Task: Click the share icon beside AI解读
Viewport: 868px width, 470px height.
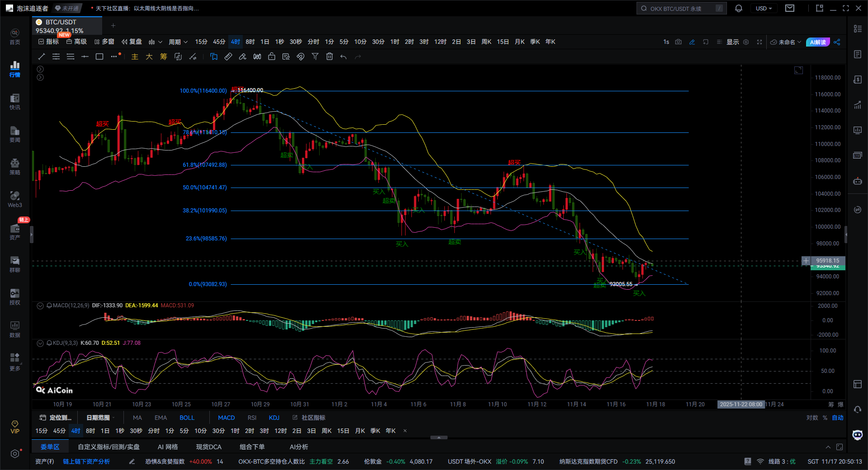Action: tap(837, 42)
